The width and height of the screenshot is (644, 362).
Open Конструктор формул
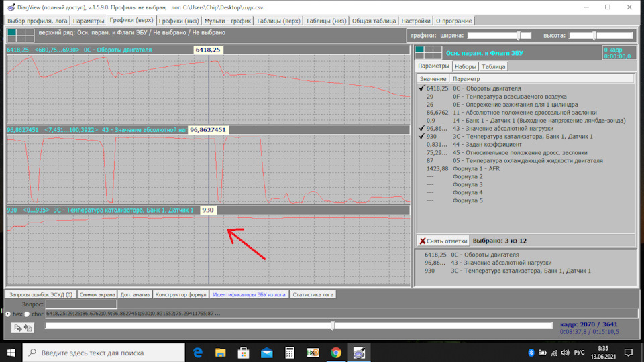180,295
